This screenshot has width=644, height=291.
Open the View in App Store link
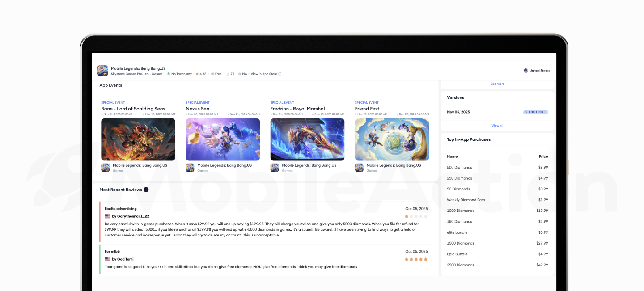[264, 74]
